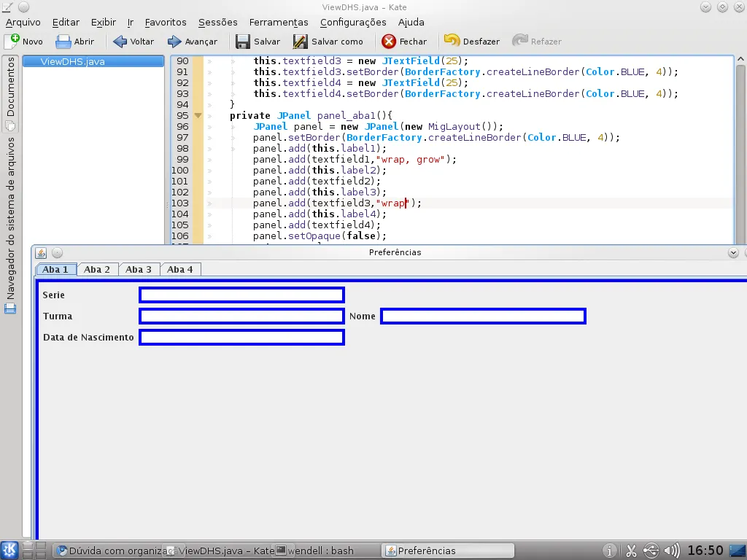Select the Aba 4 tab
This screenshot has width=747, height=560.
click(180, 269)
